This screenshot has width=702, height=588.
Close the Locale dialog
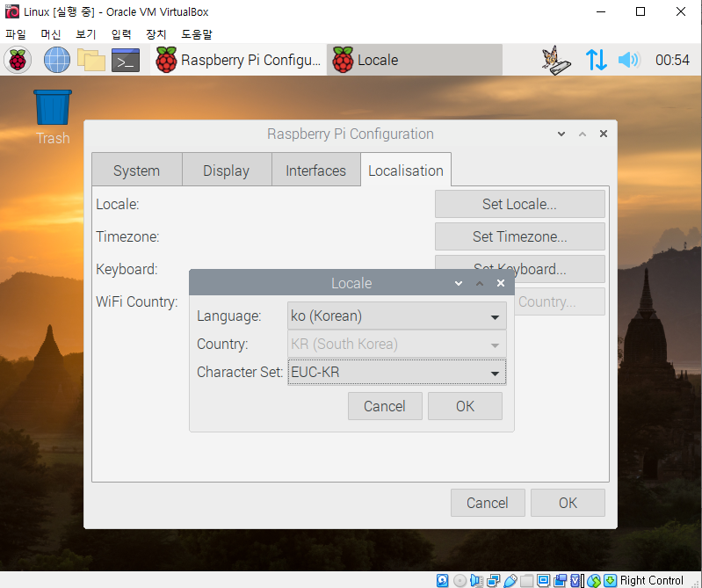pyautogui.click(x=501, y=283)
